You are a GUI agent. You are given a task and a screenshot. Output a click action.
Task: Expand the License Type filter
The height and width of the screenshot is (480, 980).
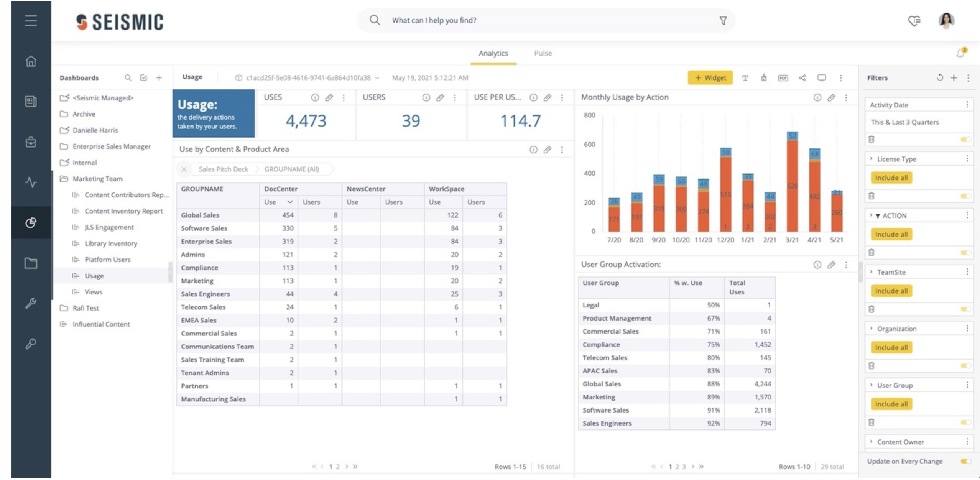(871, 159)
